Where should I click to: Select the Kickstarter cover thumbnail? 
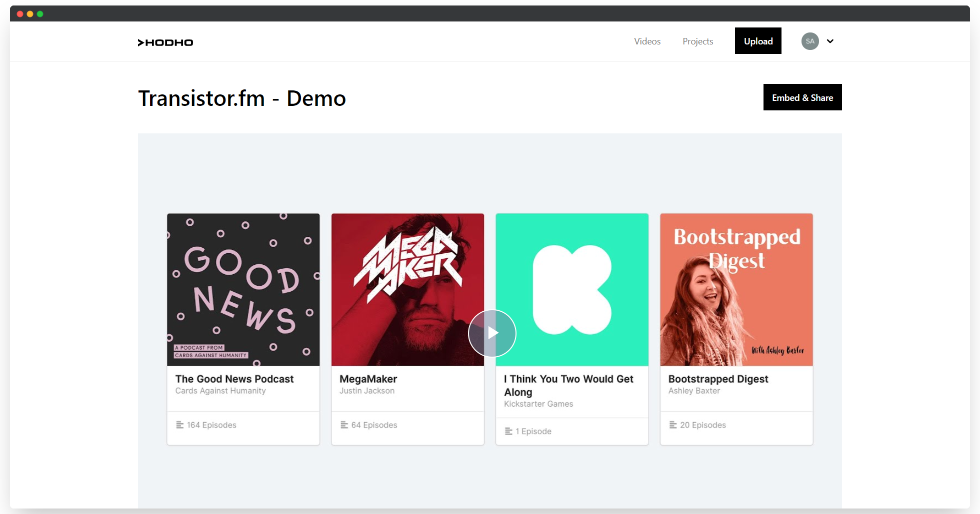coord(572,290)
